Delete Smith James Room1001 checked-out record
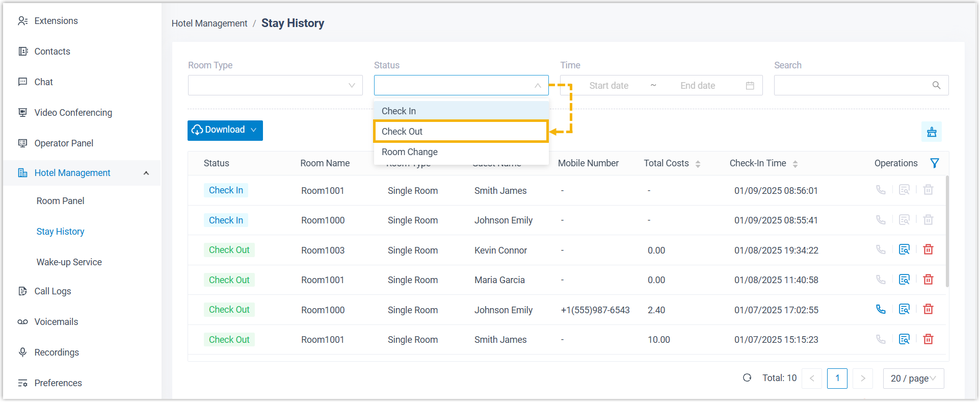 (x=928, y=339)
